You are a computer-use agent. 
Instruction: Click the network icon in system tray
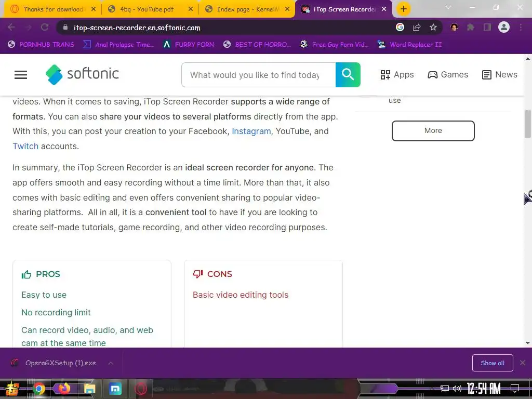tap(445, 389)
